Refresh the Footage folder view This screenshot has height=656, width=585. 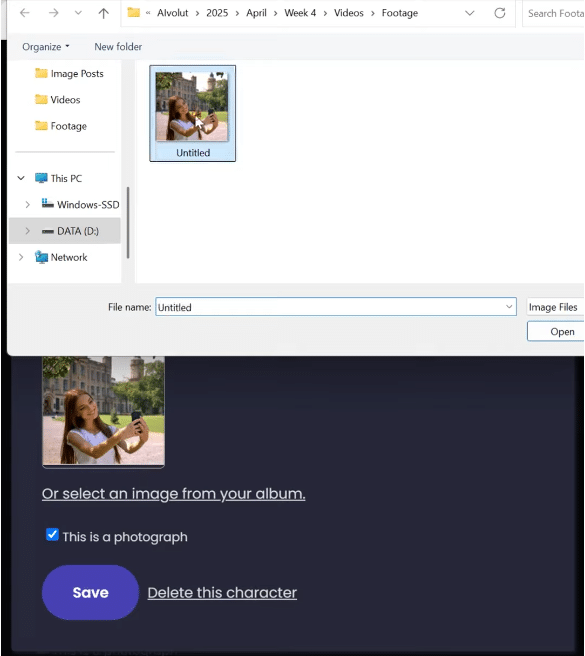(x=500, y=13)
